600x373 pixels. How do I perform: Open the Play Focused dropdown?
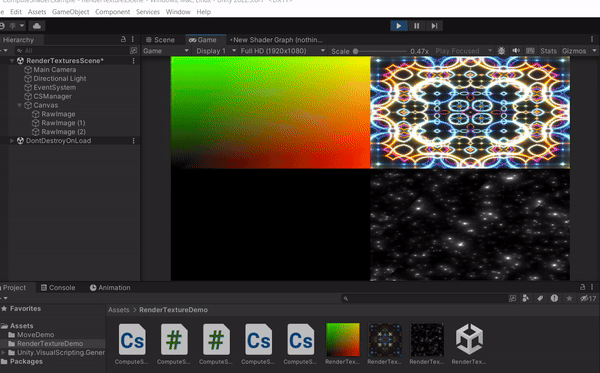click(463, 51)
